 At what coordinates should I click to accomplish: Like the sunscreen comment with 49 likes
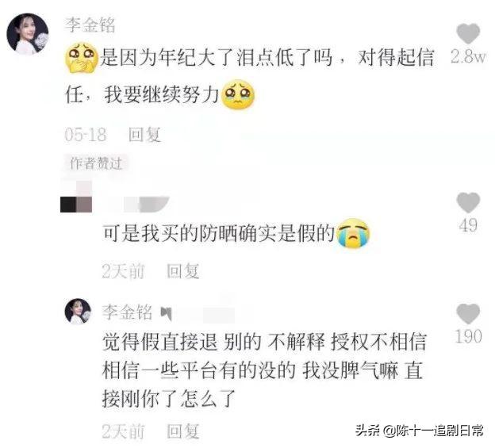(x=468, y=202)
